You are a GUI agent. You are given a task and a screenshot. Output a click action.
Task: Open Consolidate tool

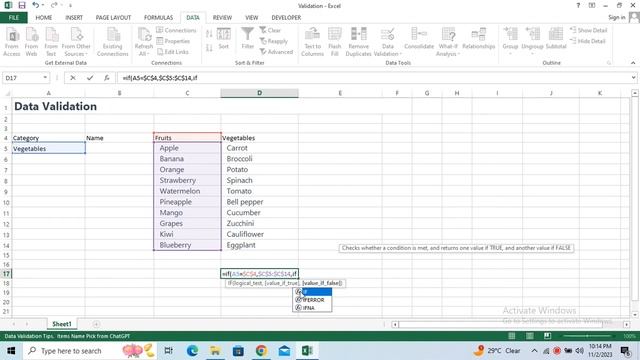click(x=419, y=39)
